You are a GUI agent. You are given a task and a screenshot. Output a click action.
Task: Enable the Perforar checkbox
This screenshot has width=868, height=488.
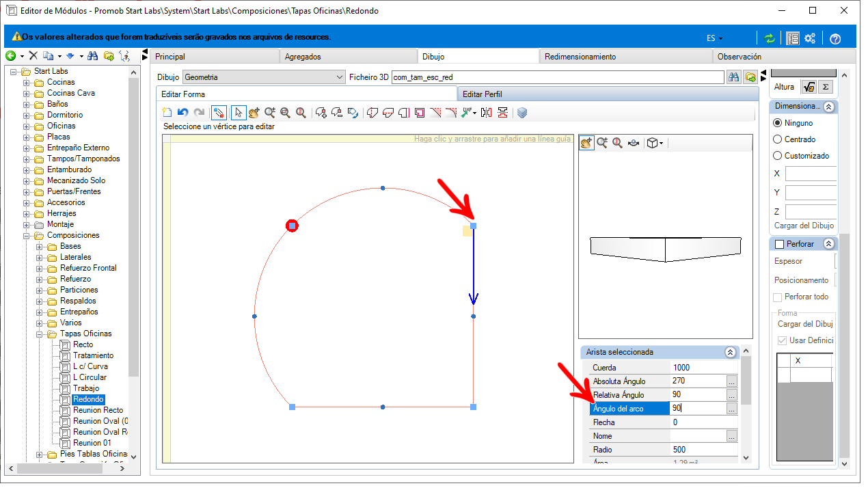pos(779,244)
